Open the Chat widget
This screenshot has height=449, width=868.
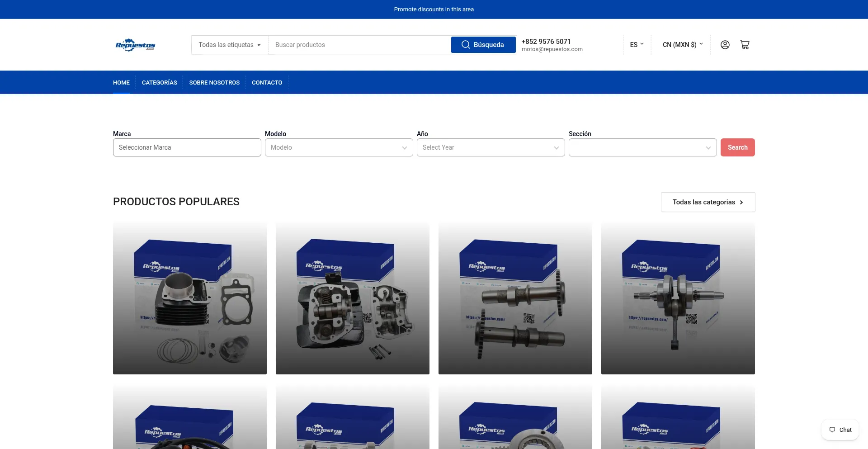coord(840,430)
